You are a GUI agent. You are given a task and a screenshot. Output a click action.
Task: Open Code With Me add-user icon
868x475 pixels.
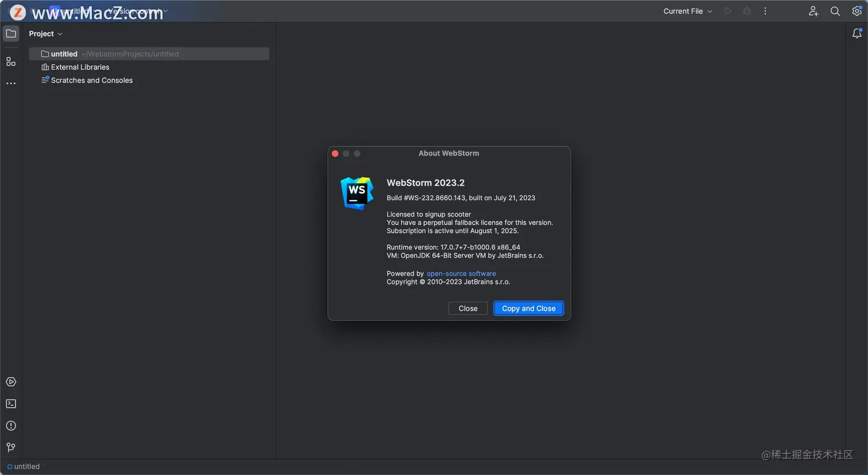click(x=813, y=11)
